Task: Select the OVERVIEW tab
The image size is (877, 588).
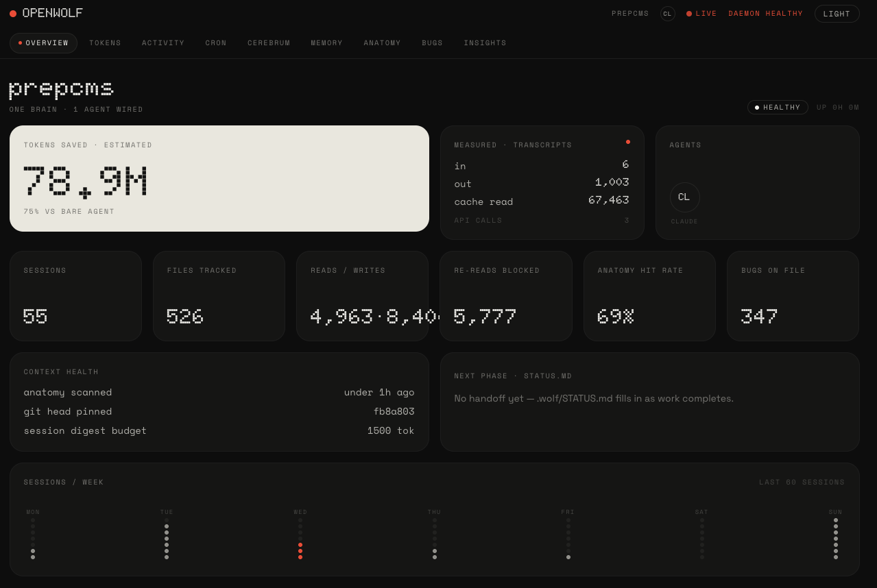Action: pyautogui.click(x=43, y=43)
